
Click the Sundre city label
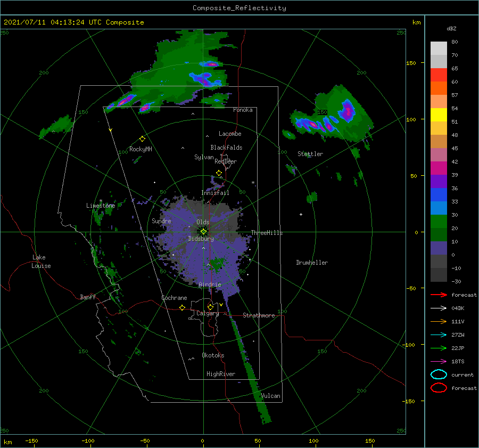coord(162,221)
